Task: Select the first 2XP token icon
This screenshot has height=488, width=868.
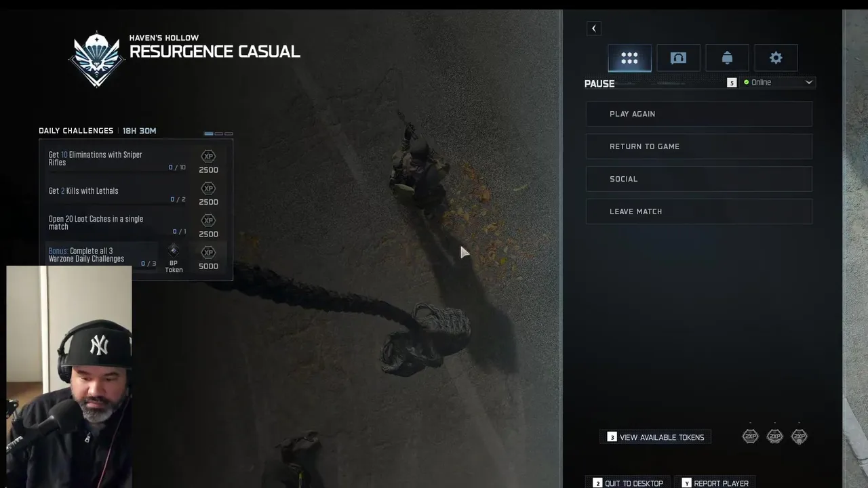Action: coord(750,436)
